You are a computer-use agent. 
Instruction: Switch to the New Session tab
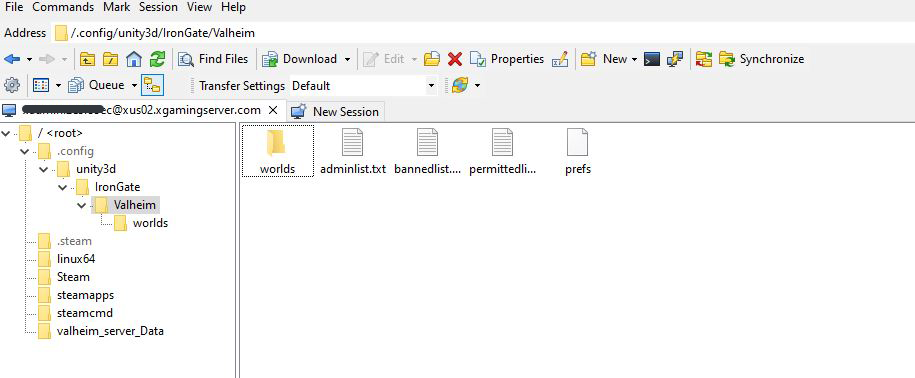point(336,111)
